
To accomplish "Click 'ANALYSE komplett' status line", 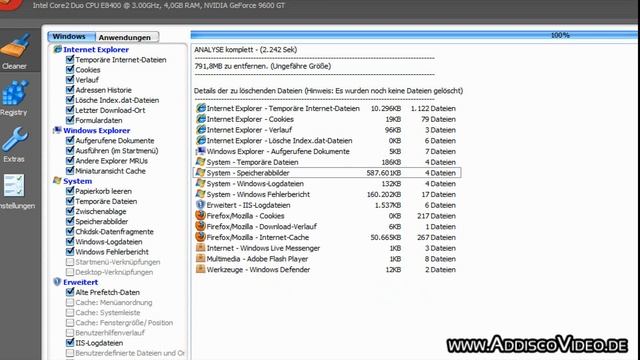I will (x=246, y=50).
